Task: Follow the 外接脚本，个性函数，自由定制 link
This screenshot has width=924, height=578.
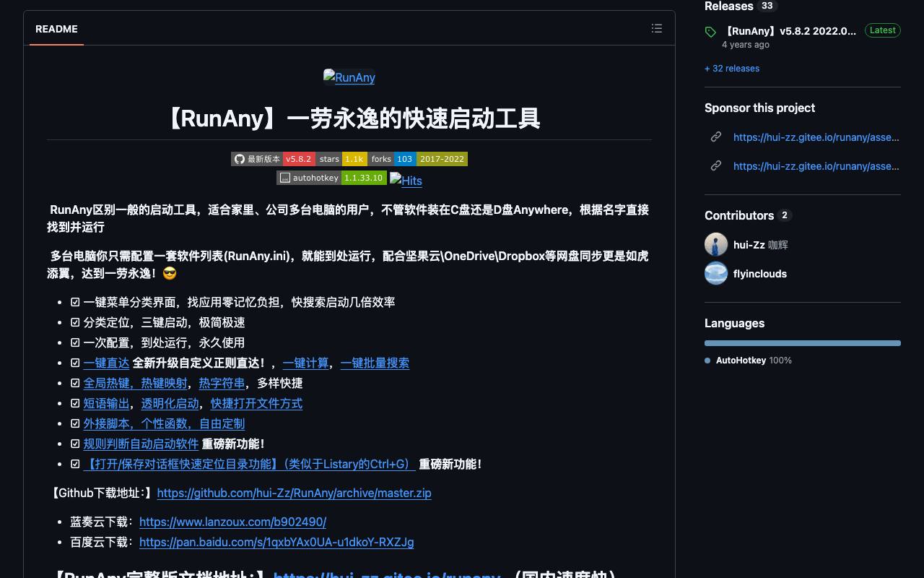Action: tap(164, 423)
